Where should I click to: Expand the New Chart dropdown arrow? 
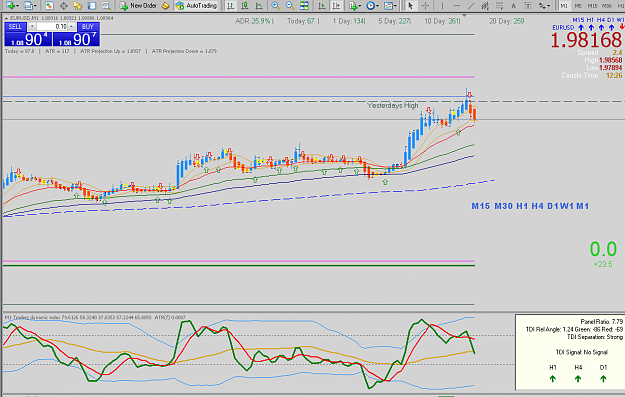click(x=18, y=6)
